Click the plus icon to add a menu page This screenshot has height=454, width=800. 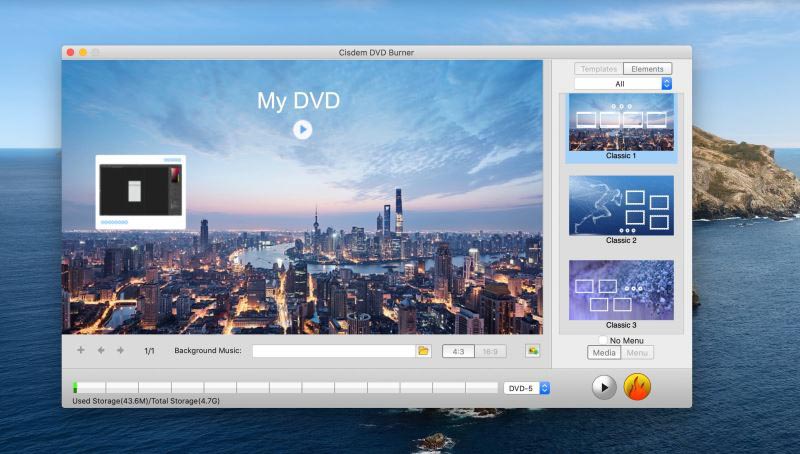[x=81, y=350]
